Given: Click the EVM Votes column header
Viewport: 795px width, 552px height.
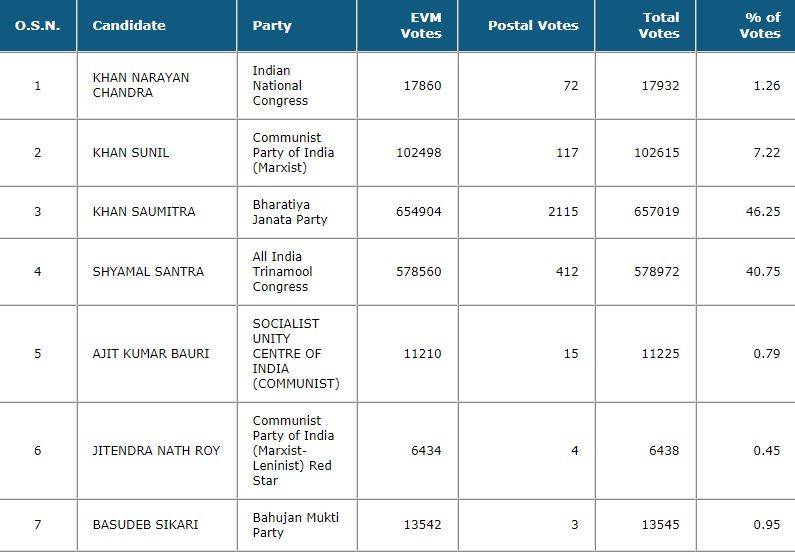Looking at the screenshot, I should [x=420, y=25].
